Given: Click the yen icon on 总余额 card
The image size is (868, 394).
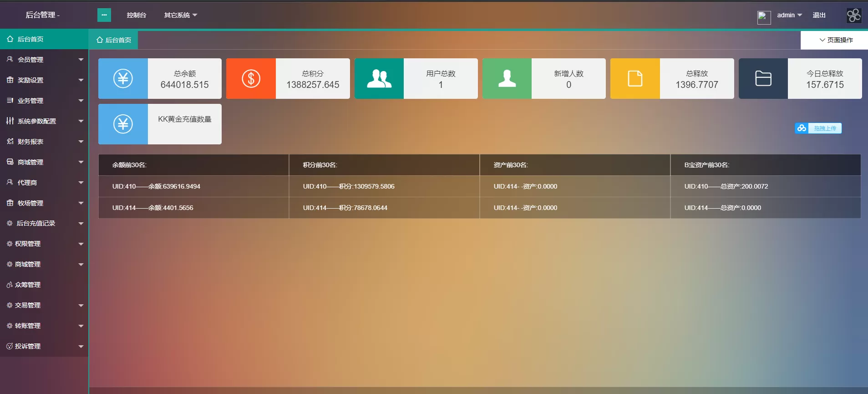Looking at the screenshot, I should click(x=123, y=78).
